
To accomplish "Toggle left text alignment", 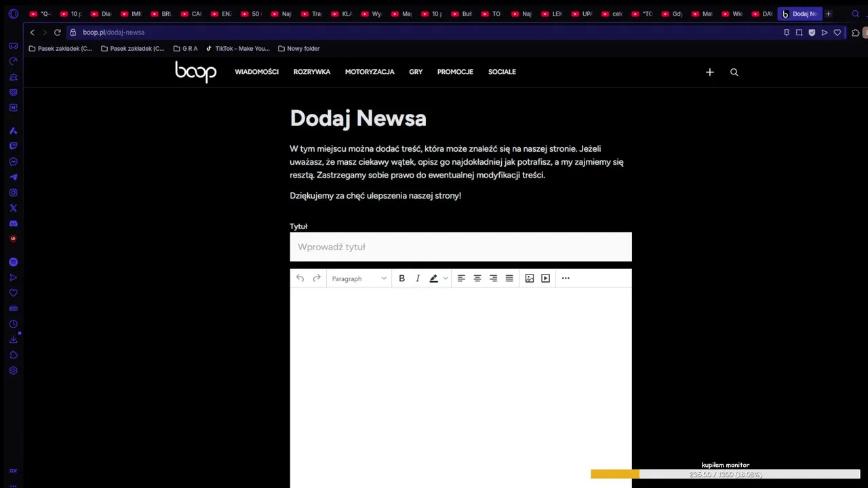I will (x=461, y=279).
